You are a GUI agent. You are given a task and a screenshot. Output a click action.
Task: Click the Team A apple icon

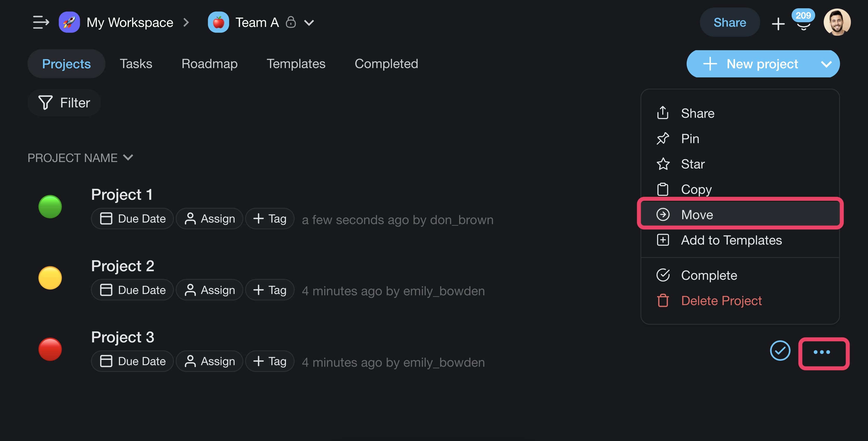[218, 22]
